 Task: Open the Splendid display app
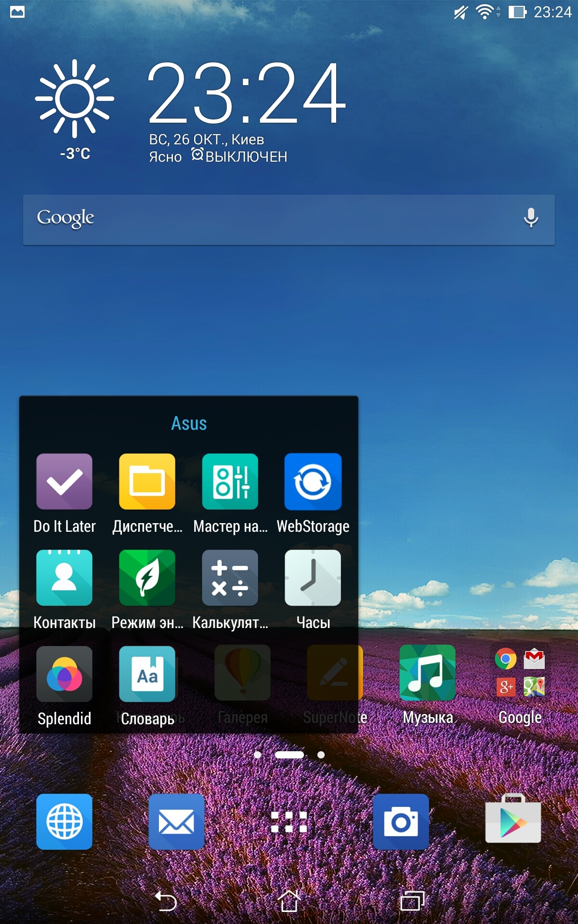65,674
